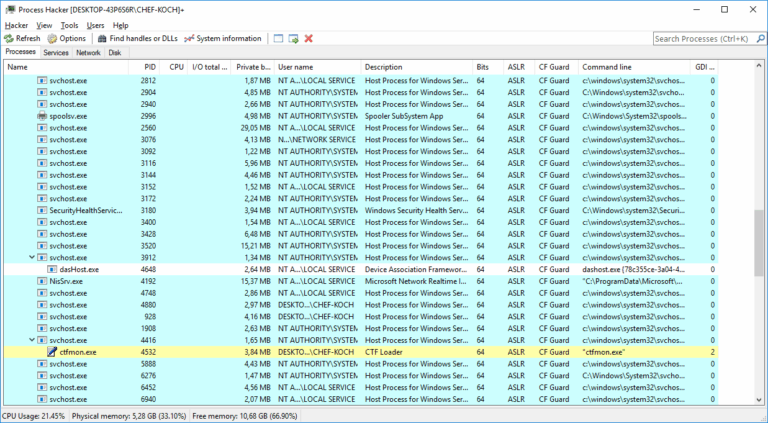Click the Search Processes input field
The width and height of the screenshot is (768, 423).
click(x=705, y=39)
